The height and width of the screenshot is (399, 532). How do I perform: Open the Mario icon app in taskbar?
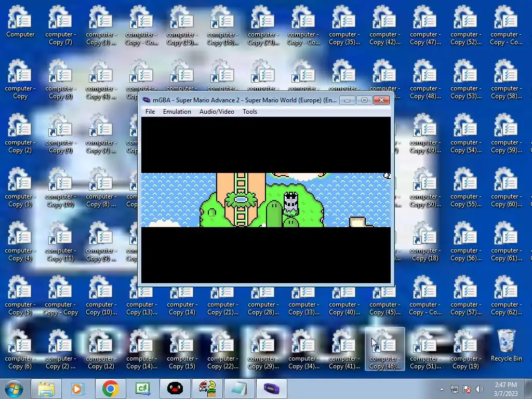point(207,389)
